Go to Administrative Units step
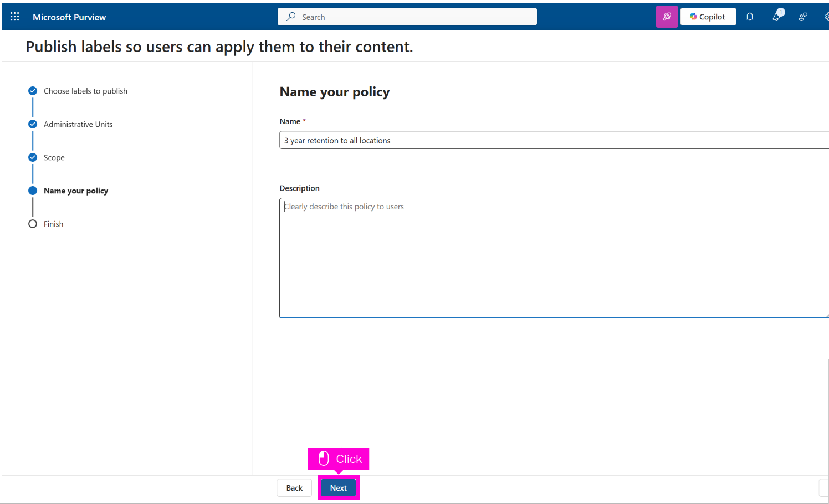 pos(78,124)
